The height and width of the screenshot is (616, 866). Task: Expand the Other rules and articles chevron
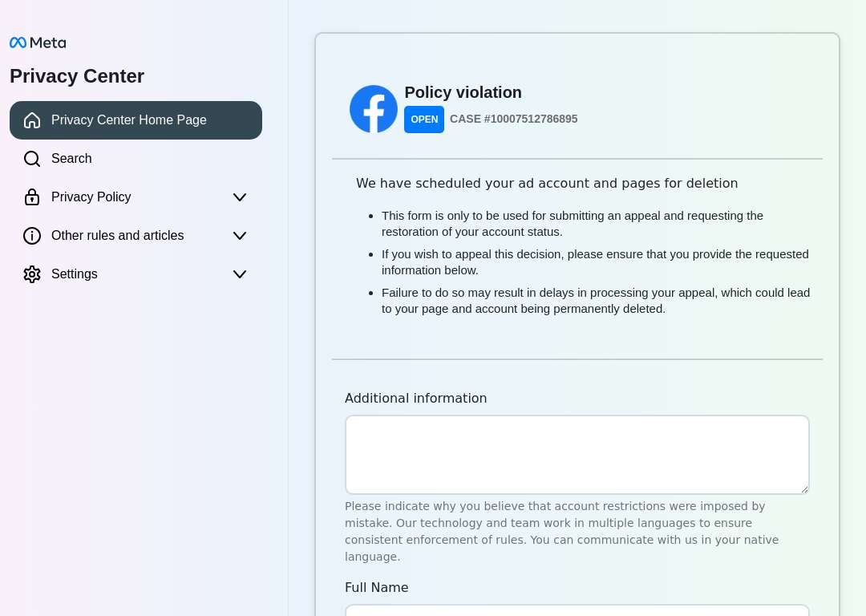pos(240,236)
